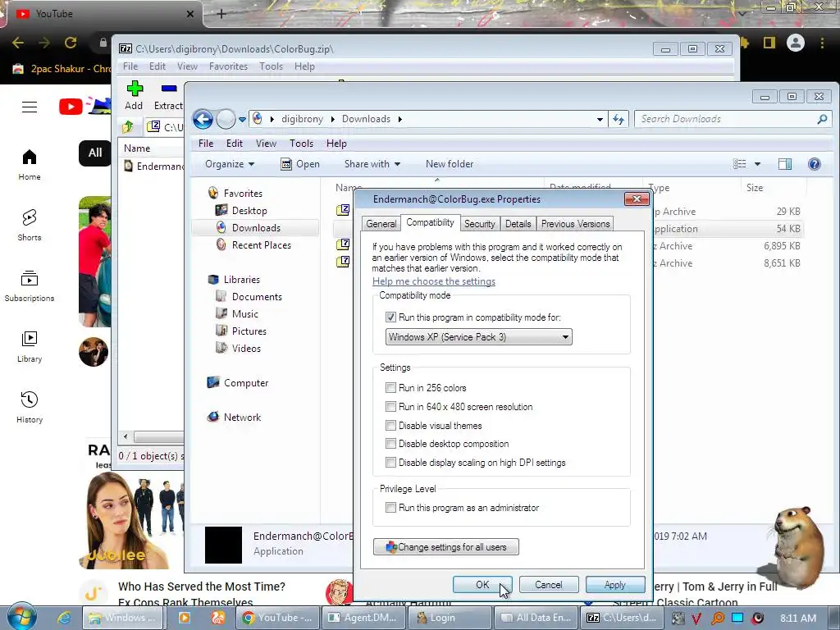Click the Extract button in 7-Zip toolbar
The height and width of the screenshot is (630, 840).
pos(169,95)
